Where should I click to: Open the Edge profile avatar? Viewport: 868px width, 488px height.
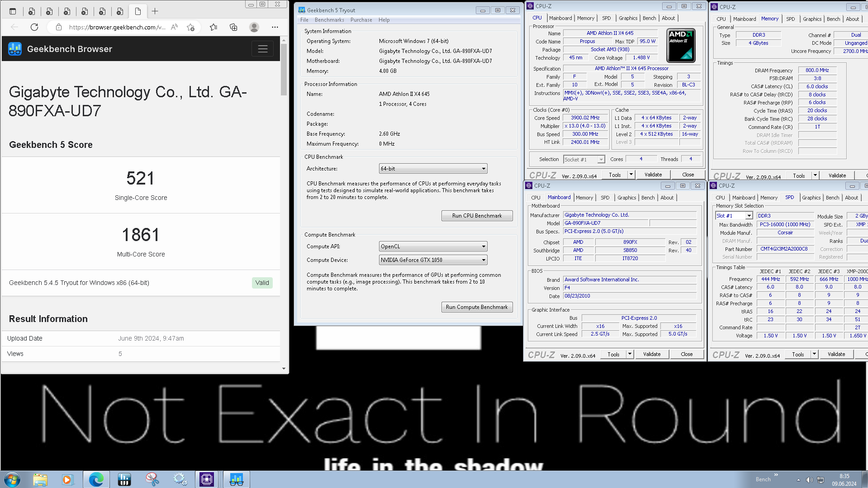(254, 27)
